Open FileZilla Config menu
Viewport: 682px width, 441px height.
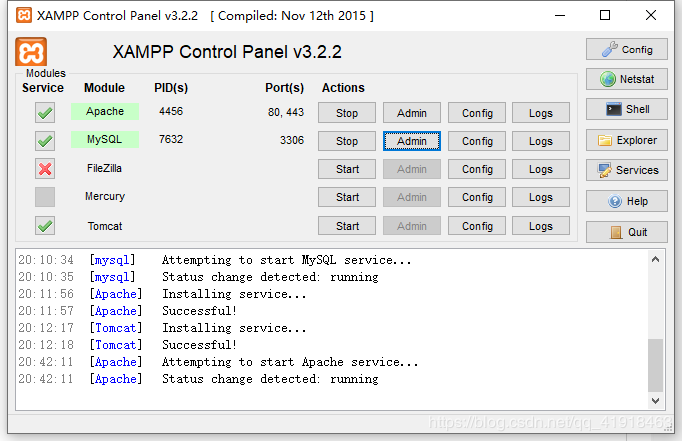477,169
